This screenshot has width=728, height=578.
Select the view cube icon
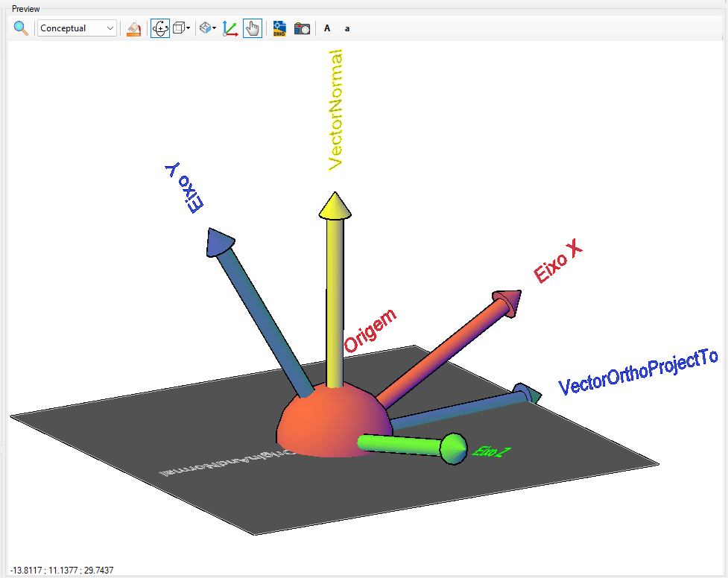(178, 28)
